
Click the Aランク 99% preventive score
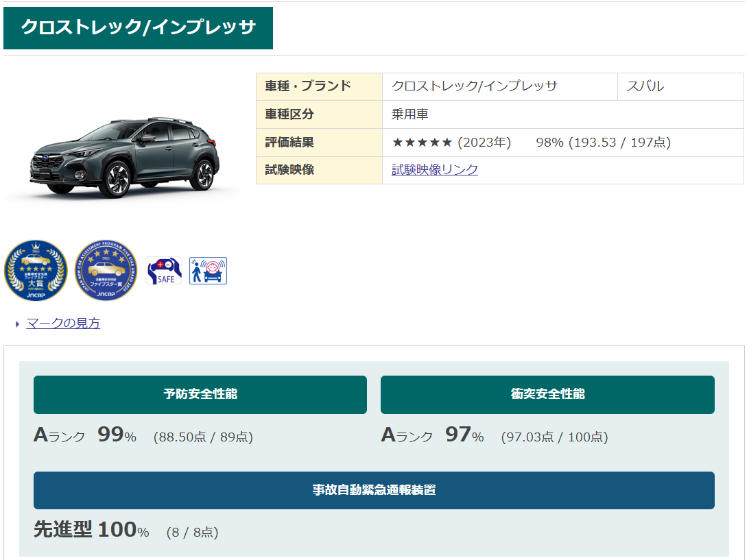tap(85, 435)
